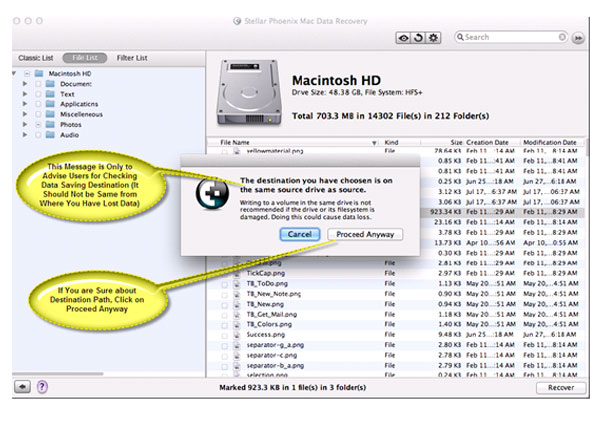The width and height of the screenshot is (590, 421).
Task: Click the Audio folder icon
Action: 50,135
